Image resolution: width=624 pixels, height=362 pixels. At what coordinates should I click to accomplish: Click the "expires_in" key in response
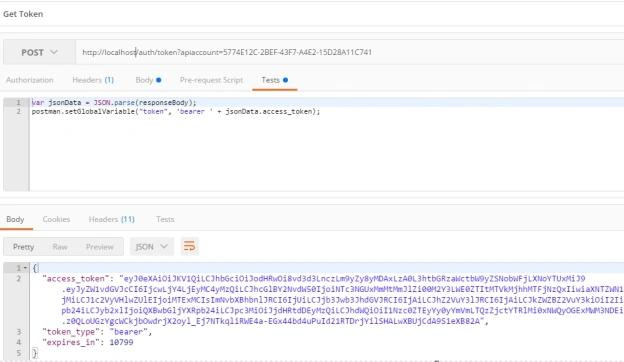71,342
